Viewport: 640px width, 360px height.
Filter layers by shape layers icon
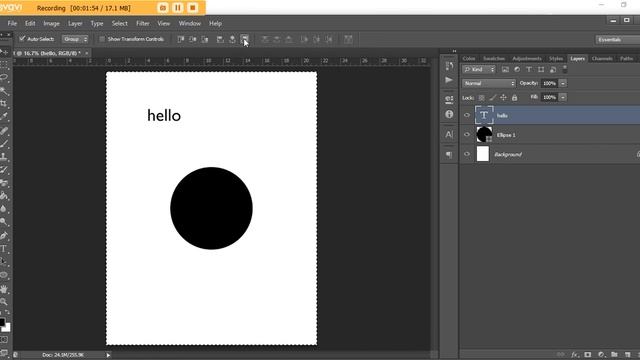[x=541, y=69]
